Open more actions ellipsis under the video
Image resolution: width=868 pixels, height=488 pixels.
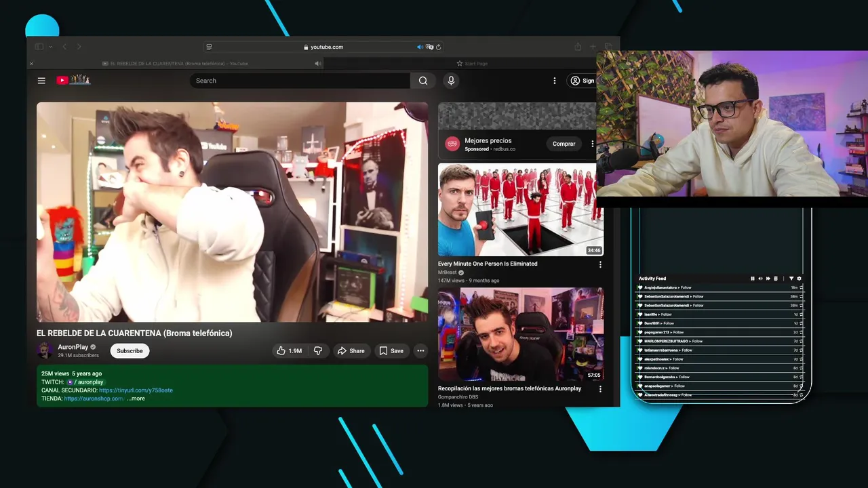coord(420,350)
